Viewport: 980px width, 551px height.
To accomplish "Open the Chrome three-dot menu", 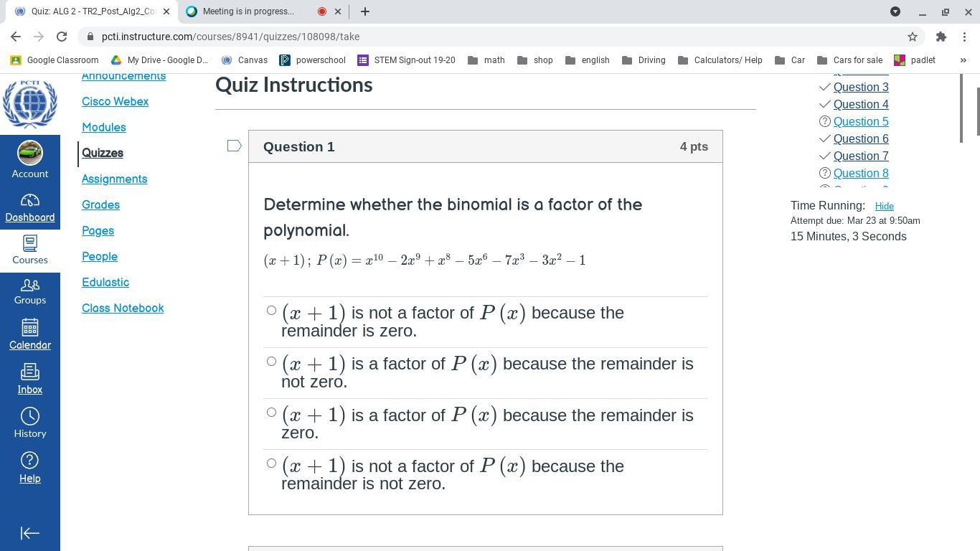I will [x=964, y=37].
